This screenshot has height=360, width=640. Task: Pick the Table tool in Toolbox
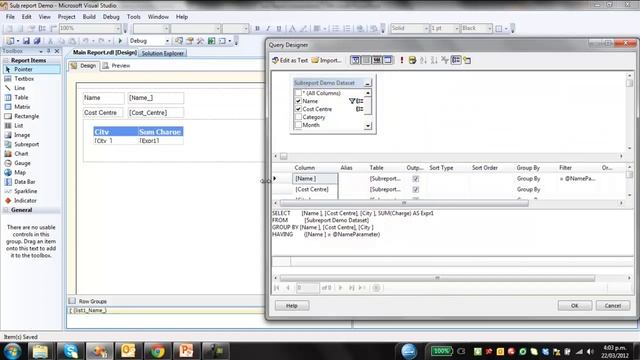(21, 98)
